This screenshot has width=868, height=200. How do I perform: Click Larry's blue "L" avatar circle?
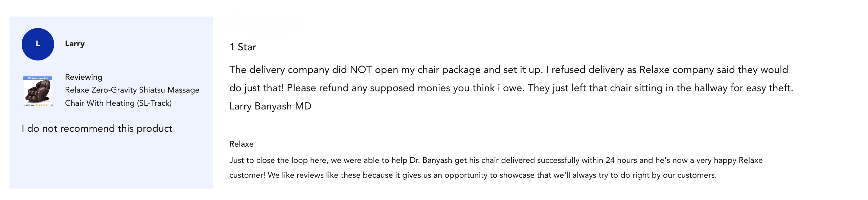(x=38, y=44)
